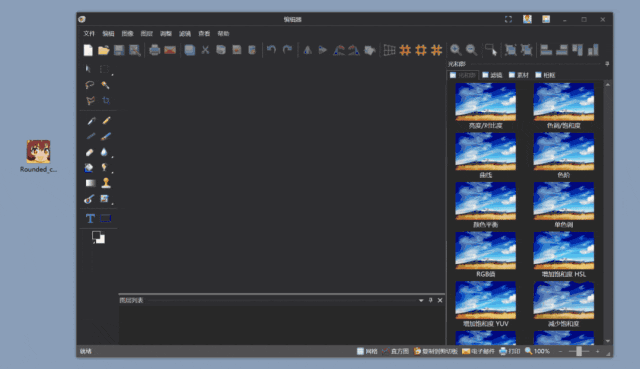Click the 打印 print button in status bar
The image size is (640, 369).
click(510, 351)
